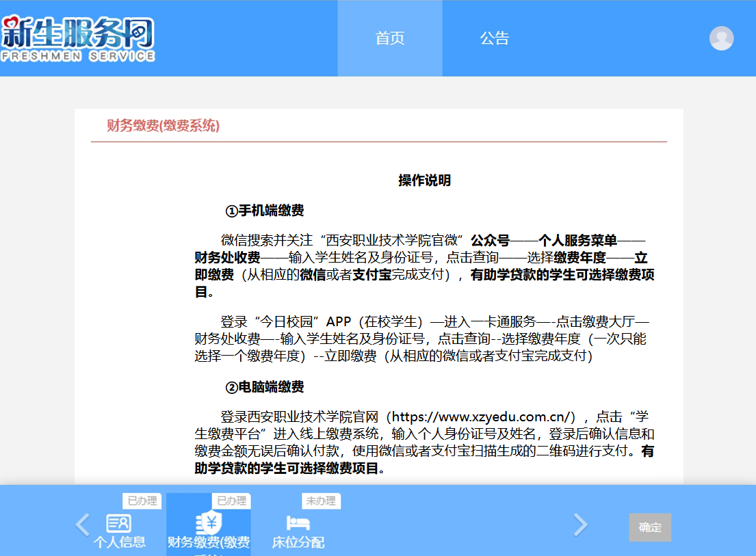Open the user avatar profile icon
Viewport: 756px width, 556px height.
(721, 38)
